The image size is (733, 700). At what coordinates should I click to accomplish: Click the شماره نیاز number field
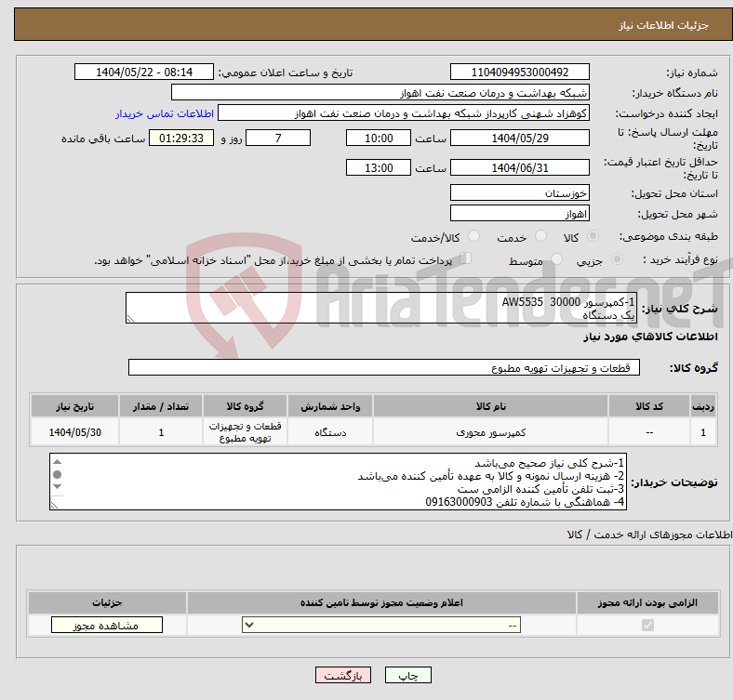(519, 73)
